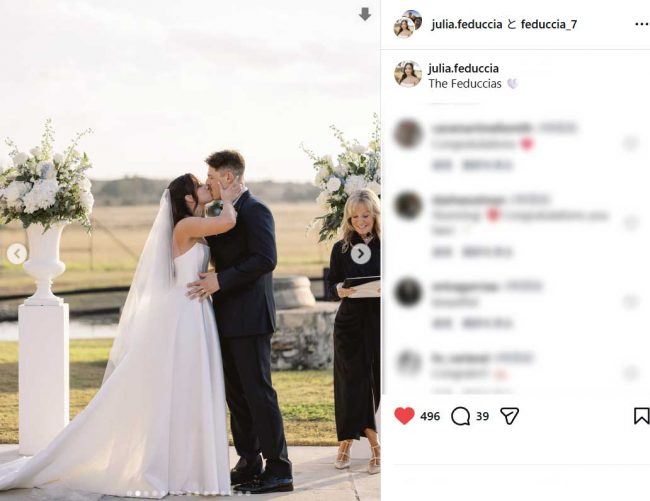
Task: Like the second comment's heart icon
Action: coord(630,223)
